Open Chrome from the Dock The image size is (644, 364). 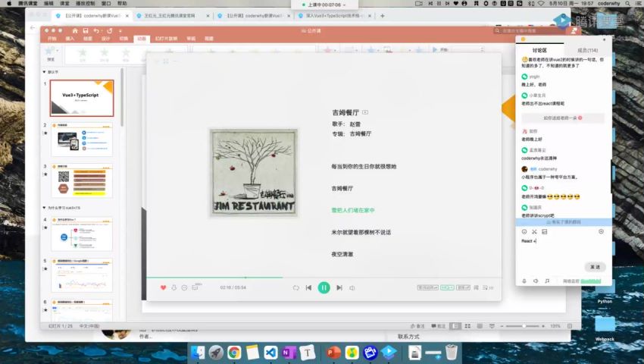tap(234, 353)
